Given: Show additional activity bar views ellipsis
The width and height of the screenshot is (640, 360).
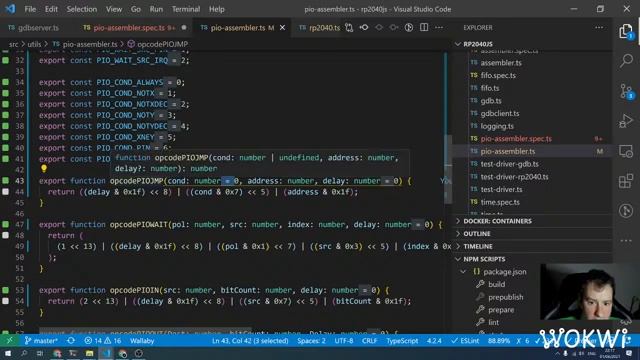Looking at the screenshot, I should coord(626,241).
